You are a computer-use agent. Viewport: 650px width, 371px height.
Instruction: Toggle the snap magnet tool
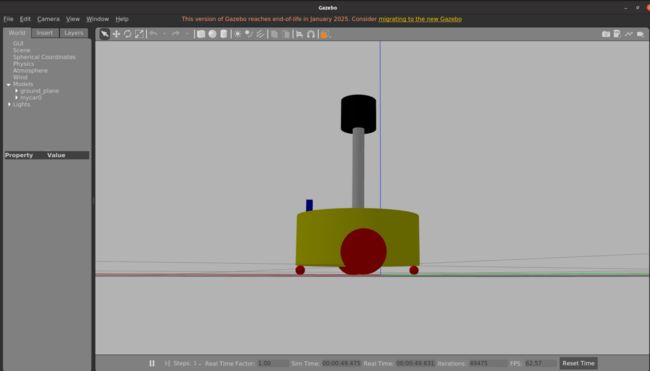(x=311, y=34)
